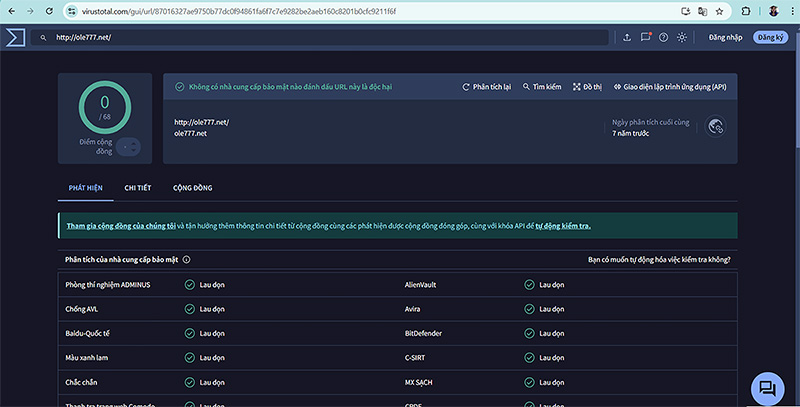Screen dimensions: 800x407
Task: Click the C-SIRT vendor name
Action: pos(414,358)
